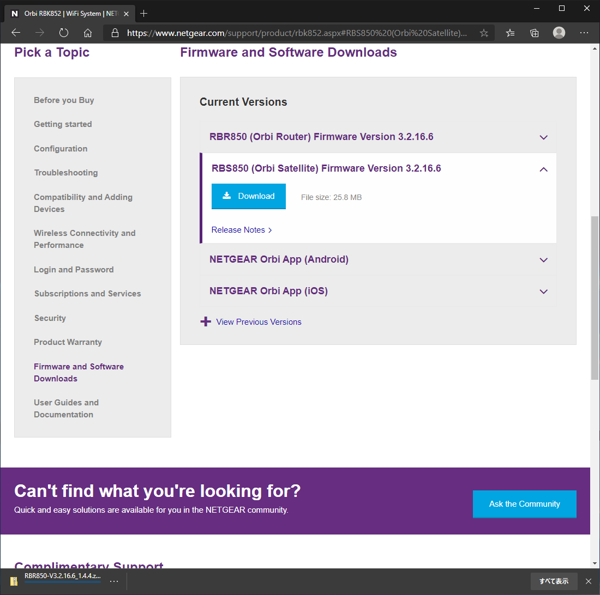Open the Release Notes link
This screenshot has height=595, width=600.
(241, 230)
